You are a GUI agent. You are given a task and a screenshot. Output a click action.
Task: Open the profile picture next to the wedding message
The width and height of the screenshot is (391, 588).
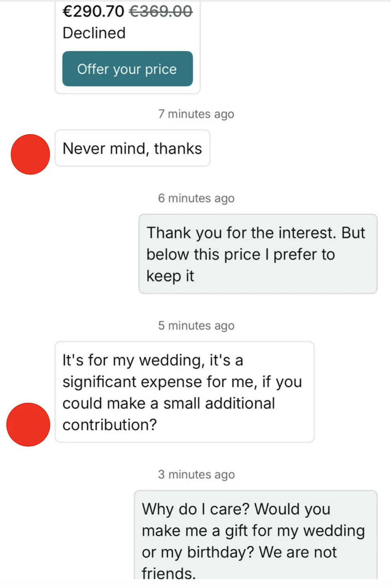coord(28,424)
